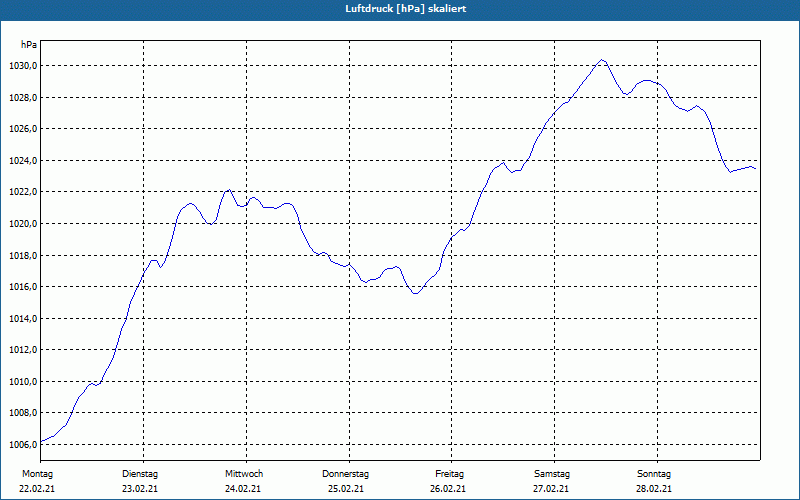Click the 1030,0 axis value

[x=23, y=66]
